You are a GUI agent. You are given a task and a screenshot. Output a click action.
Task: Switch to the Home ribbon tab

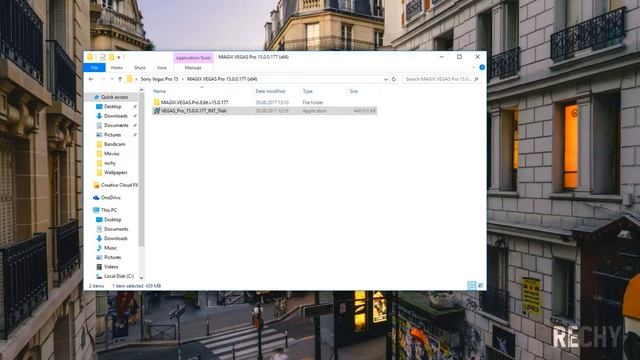coord(117,68)
